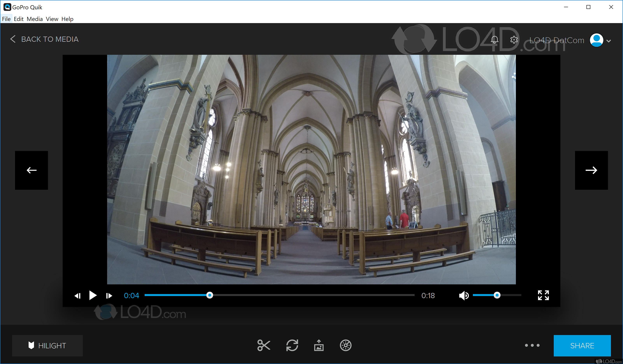Viewport: 623px width, 364px height.
Task: Add a HiLight tag
Action: click(47, 346)
